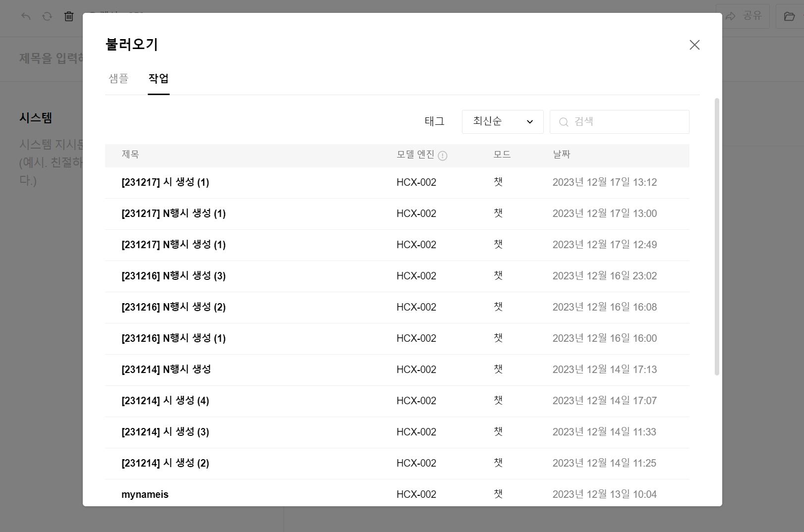Open the 최신순 sort dropdown

click(503, 121)
